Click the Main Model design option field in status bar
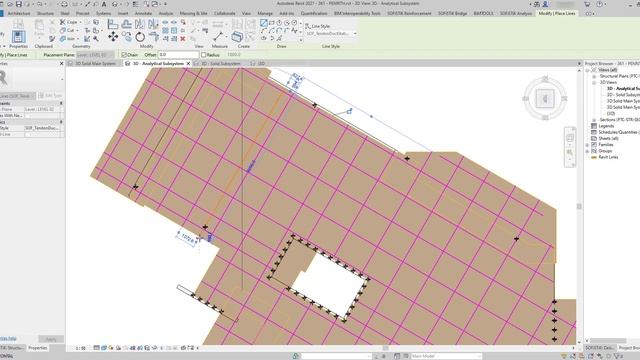This screenshot has width=640, height=360. coord(446,356)
